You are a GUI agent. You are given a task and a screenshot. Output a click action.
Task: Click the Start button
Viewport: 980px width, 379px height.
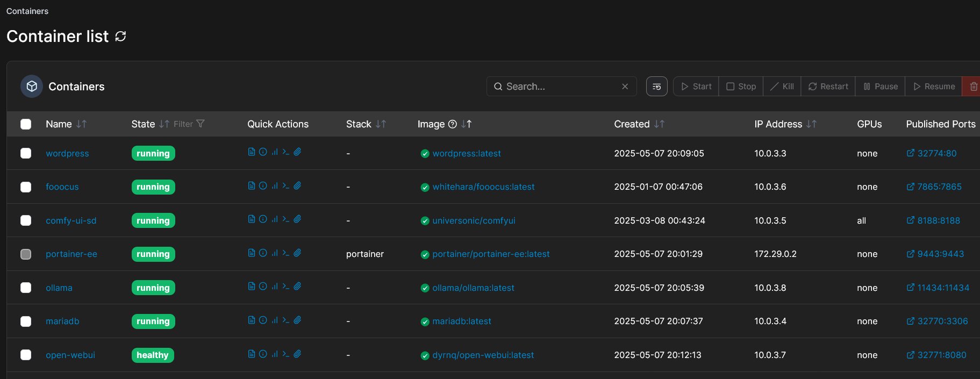point(696,87)
